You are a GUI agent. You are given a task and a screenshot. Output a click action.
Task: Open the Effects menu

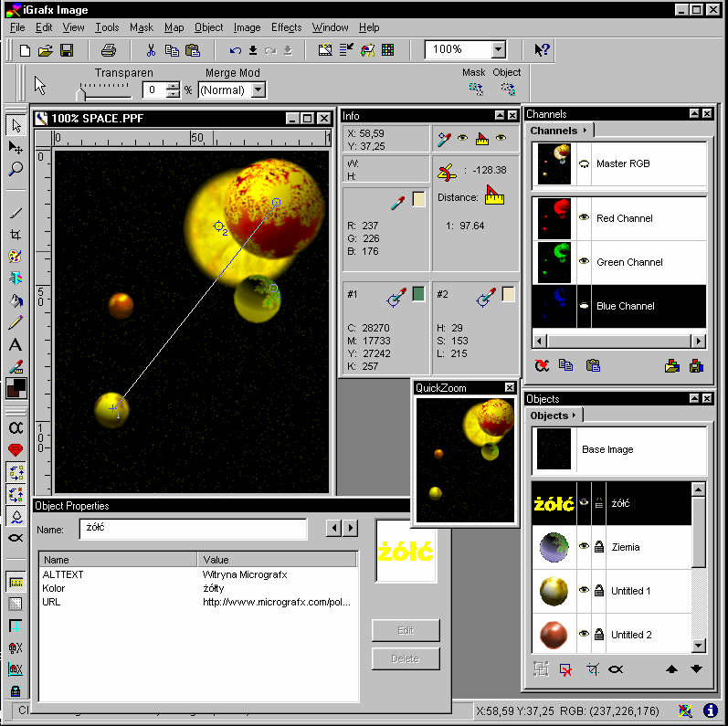click(286, 27)
